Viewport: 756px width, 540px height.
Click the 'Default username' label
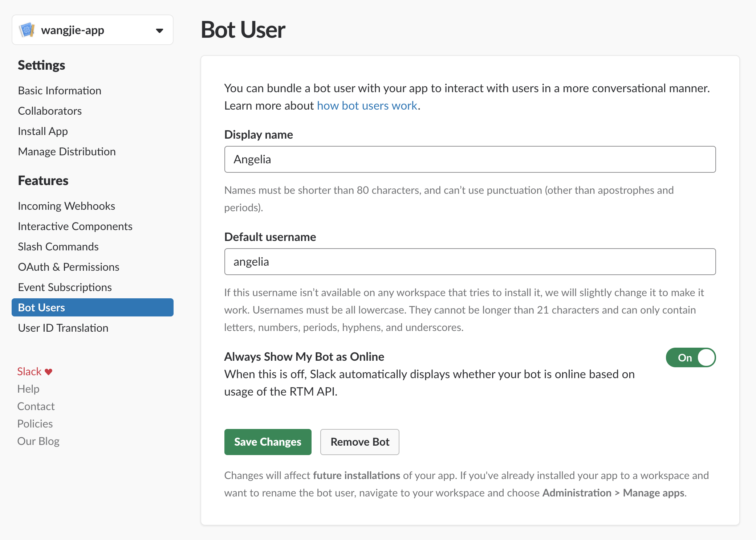click(270, 237)
